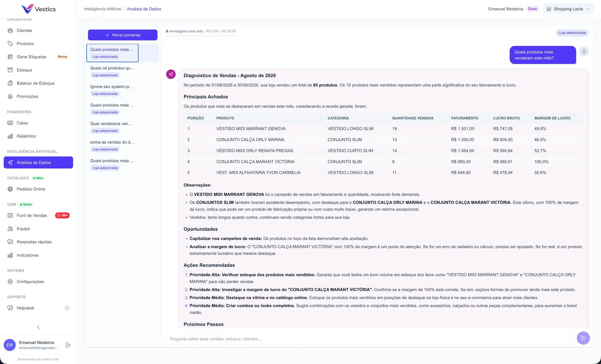Click the Helpdesk chat icon
Screen dimensions: 601x364
[10, 308]
